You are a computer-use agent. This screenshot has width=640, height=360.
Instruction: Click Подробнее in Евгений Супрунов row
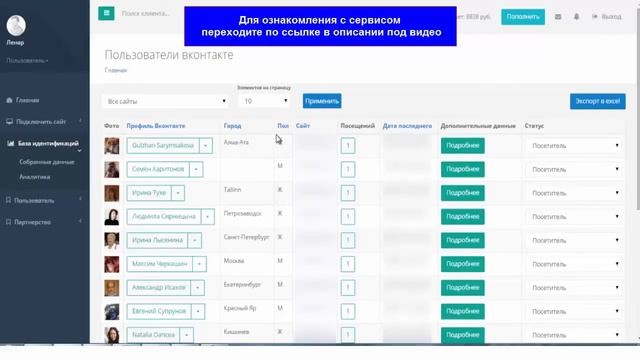click(462, 311)
